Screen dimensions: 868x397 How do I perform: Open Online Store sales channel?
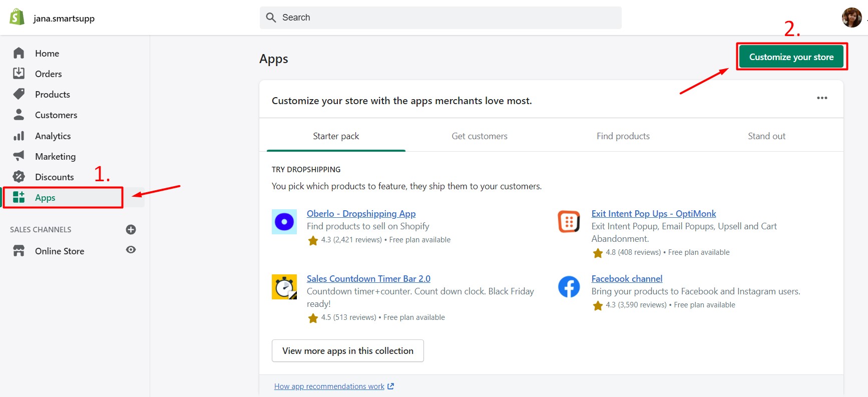pos(60,251)
